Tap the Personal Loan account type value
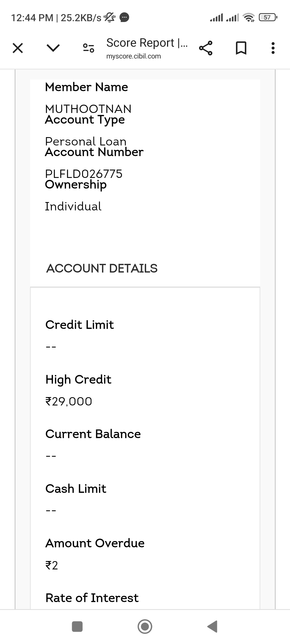Screen dimensions: 290x644 (85, 141)
